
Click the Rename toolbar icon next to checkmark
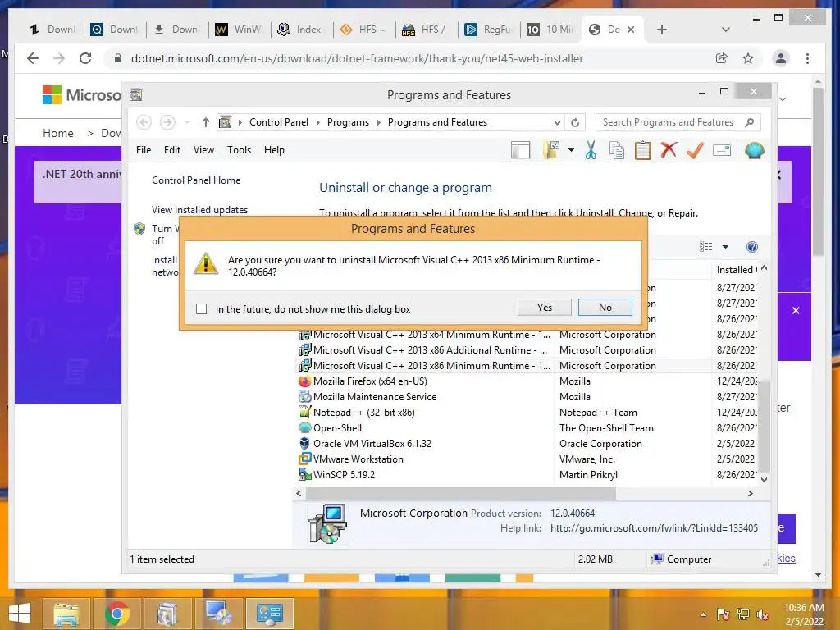tap(722, 151)
